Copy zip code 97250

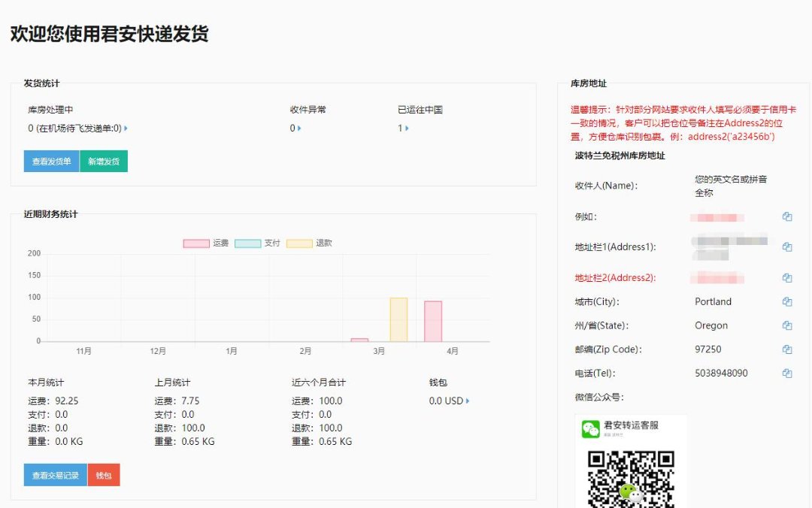click(x=786, y=349)
